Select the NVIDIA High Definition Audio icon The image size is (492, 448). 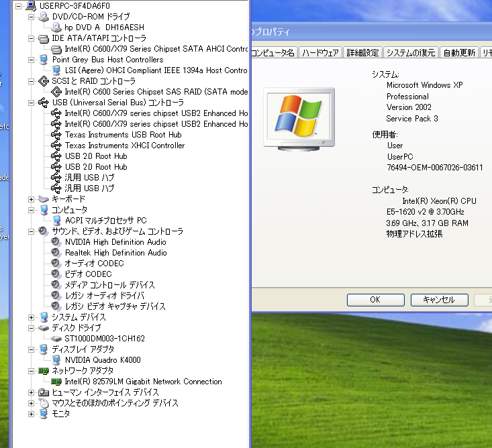point(56,242)
